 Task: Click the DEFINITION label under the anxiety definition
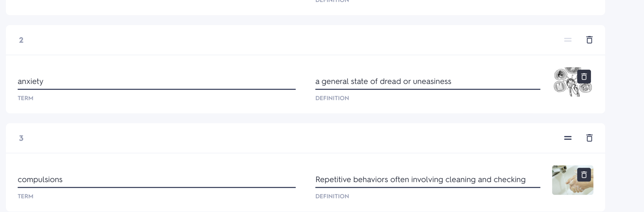tap(332, 98)
